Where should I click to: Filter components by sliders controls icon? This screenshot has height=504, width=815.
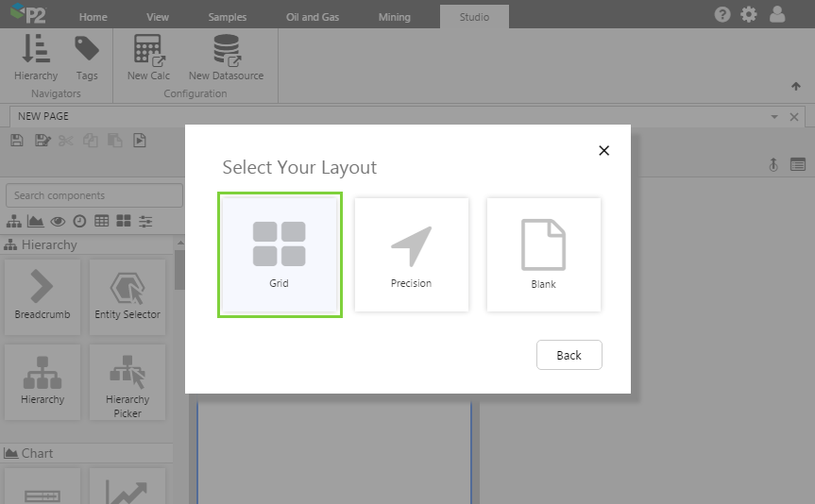145,222
